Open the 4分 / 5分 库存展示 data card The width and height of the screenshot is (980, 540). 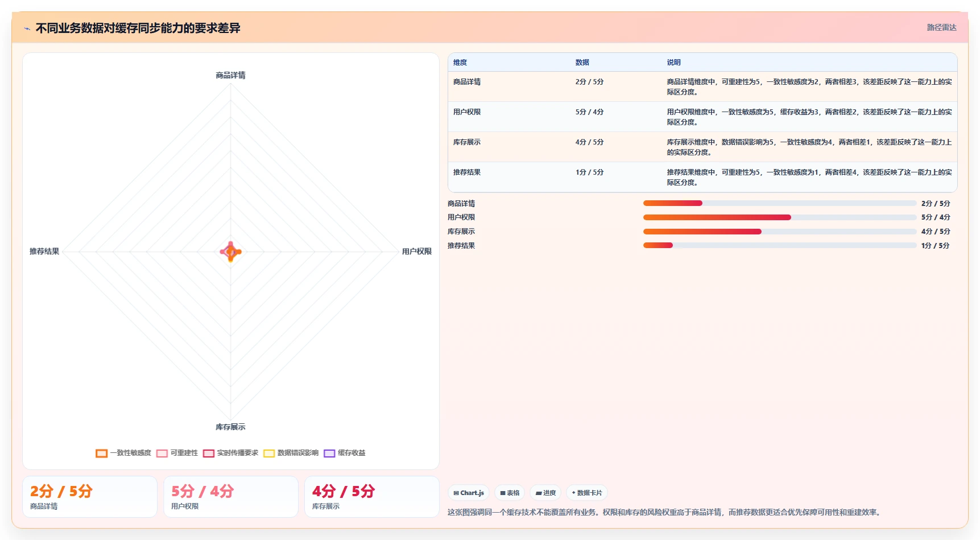[x=372, y=497]
